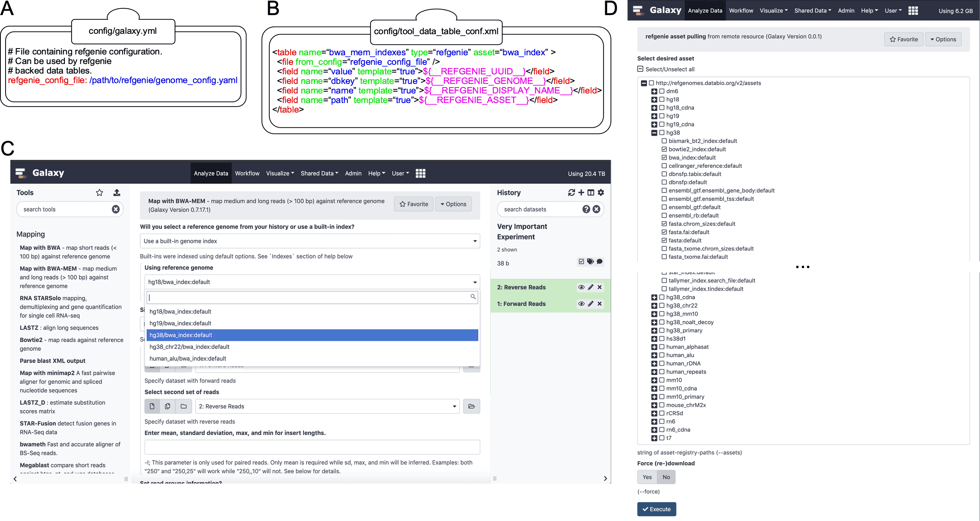Select multiple datasets mode for second reads
The width and height of the screenshot is (980, 521).
(x=168, y=406)
